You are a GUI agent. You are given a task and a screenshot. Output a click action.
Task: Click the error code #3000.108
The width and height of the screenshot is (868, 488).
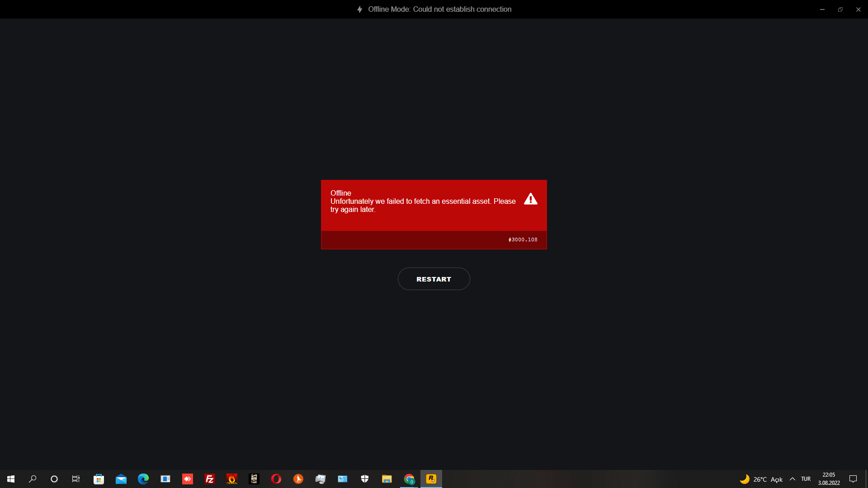pos(523,239)
